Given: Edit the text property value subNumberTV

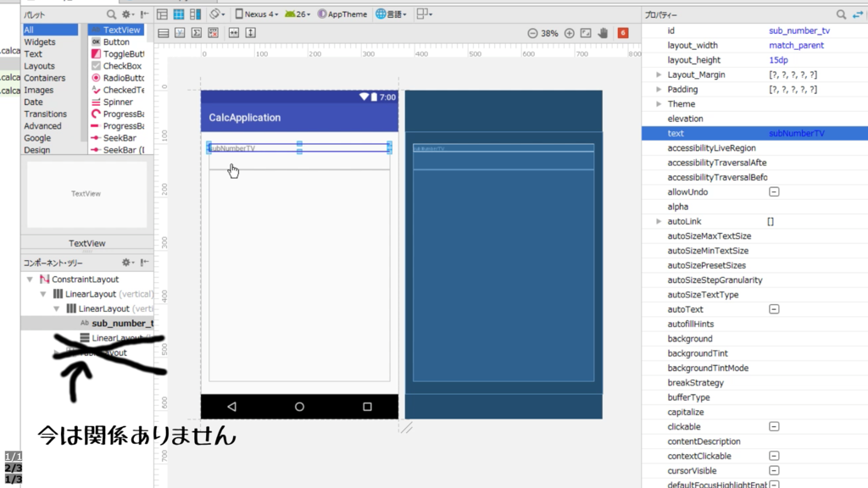Looking at the screenshot, I should pos(797,133).
